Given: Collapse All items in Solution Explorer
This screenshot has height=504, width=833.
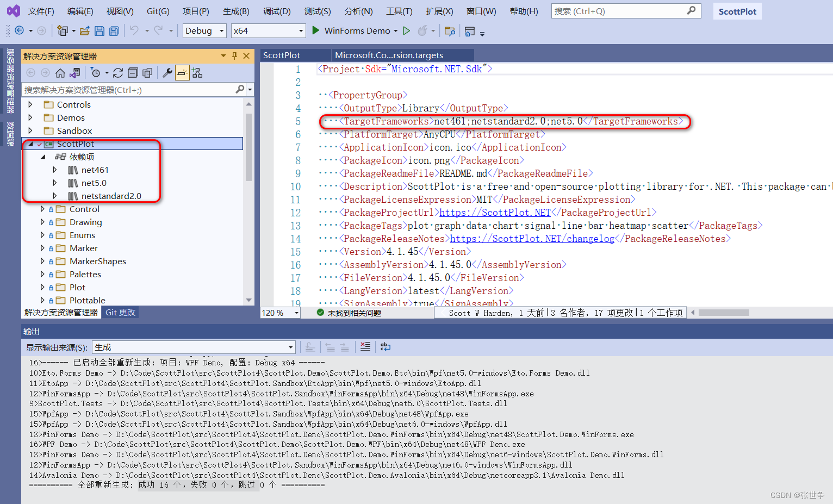Looking at the screenshot, I should pyautogui.click(x=133, y=72).
